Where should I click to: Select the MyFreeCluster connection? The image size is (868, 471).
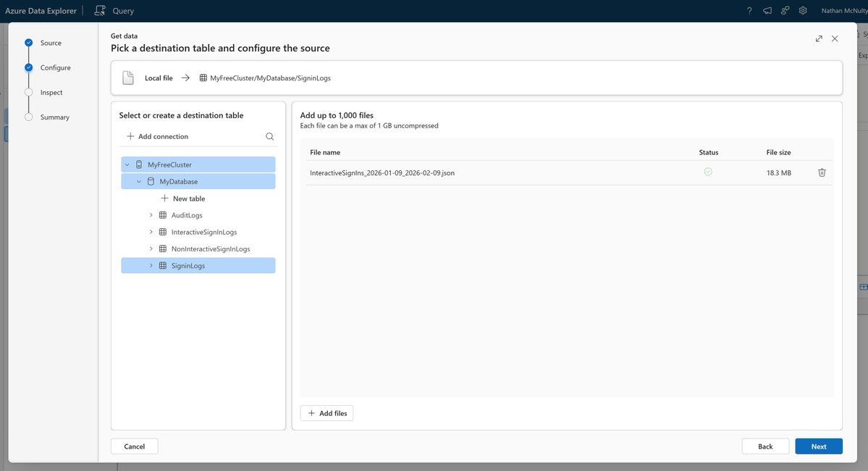(198, 164)
